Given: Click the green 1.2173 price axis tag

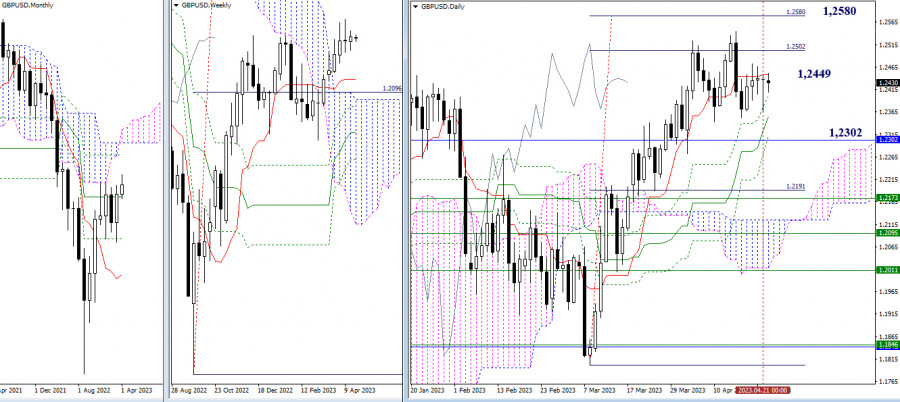Looking at the screenshot, I should pos(888,198).
